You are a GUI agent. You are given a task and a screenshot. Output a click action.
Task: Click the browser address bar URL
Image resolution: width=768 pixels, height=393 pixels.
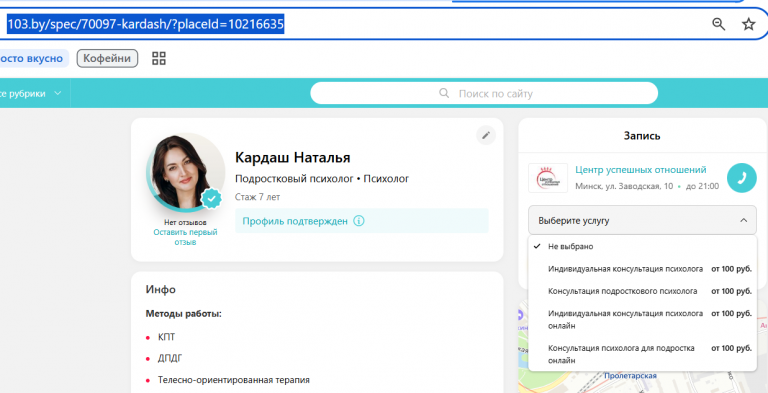pyautogui.click(x=145, y=24)
